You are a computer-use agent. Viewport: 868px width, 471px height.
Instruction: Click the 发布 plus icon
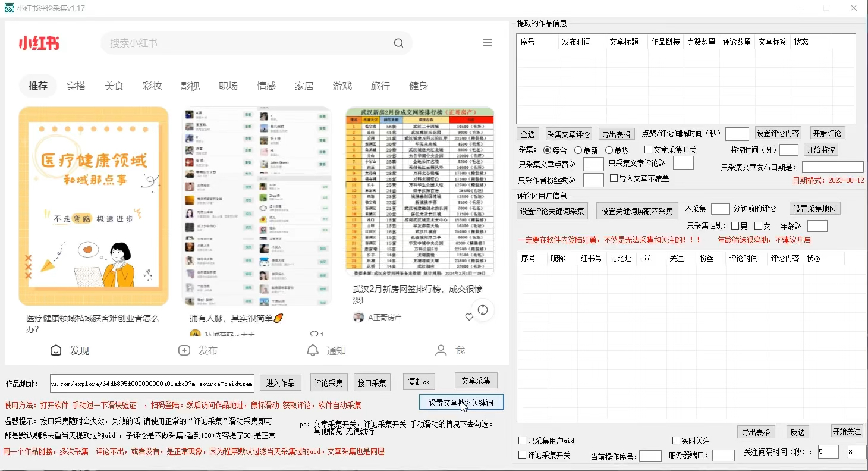coord(184,350)
